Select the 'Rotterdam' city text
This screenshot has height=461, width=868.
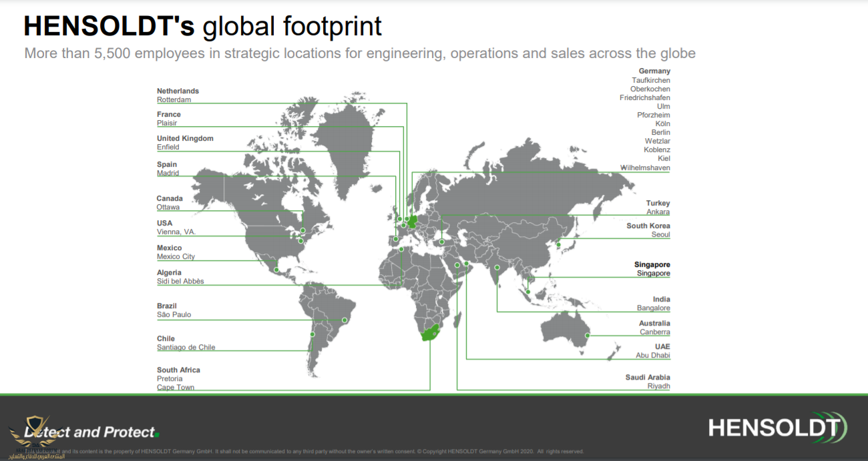click(x=174, y=99)
